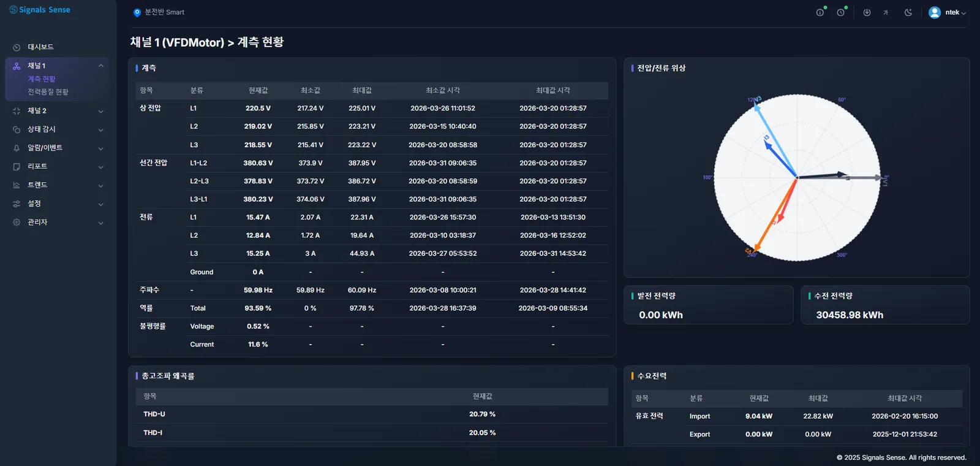This screenshot has height=466, width=980.
Task: Click the info status icon in header
Action: [820, 12]
